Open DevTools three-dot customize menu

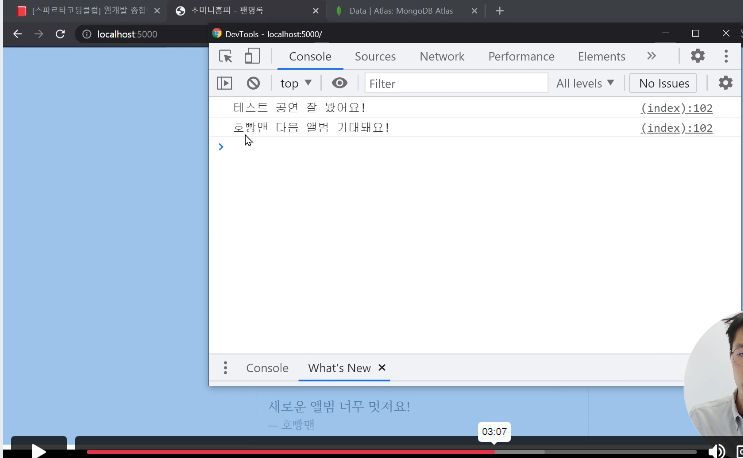pyautogui.click(x=726, y=56)
